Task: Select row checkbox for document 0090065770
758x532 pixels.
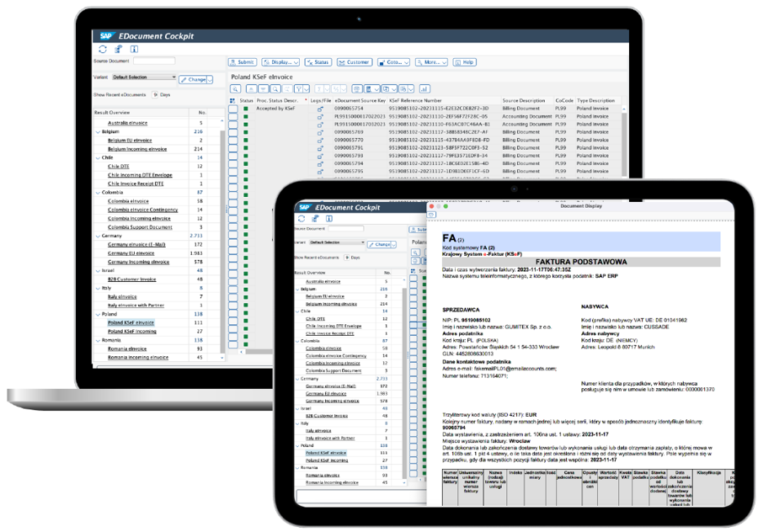Action: coord(233,140)
